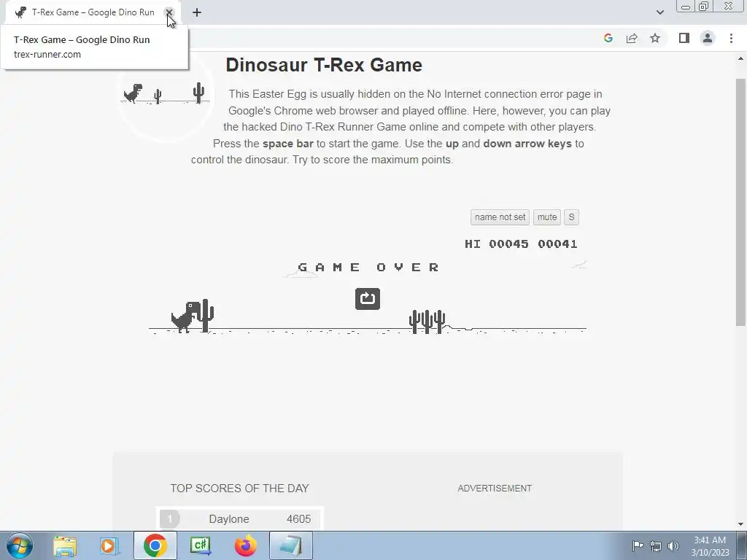747x560 pixels.
Task: Click the Dinosaur T-Rex Game heading
Action: click(x=324, y=65)
